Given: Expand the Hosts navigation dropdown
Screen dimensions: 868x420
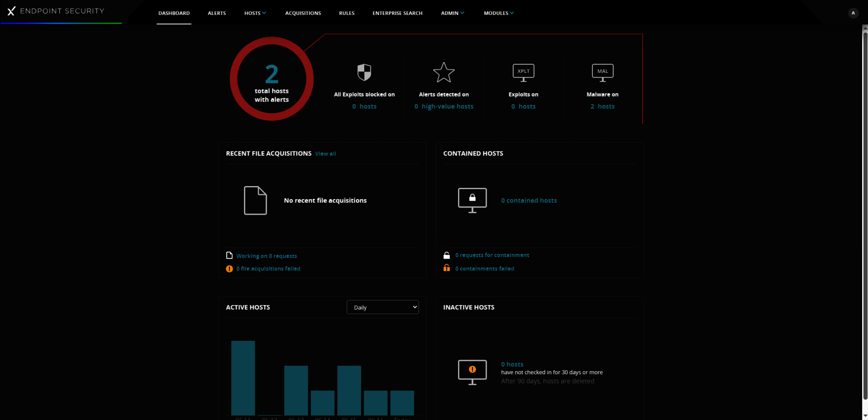Looking at the screenshot, I should coord(255,13).
